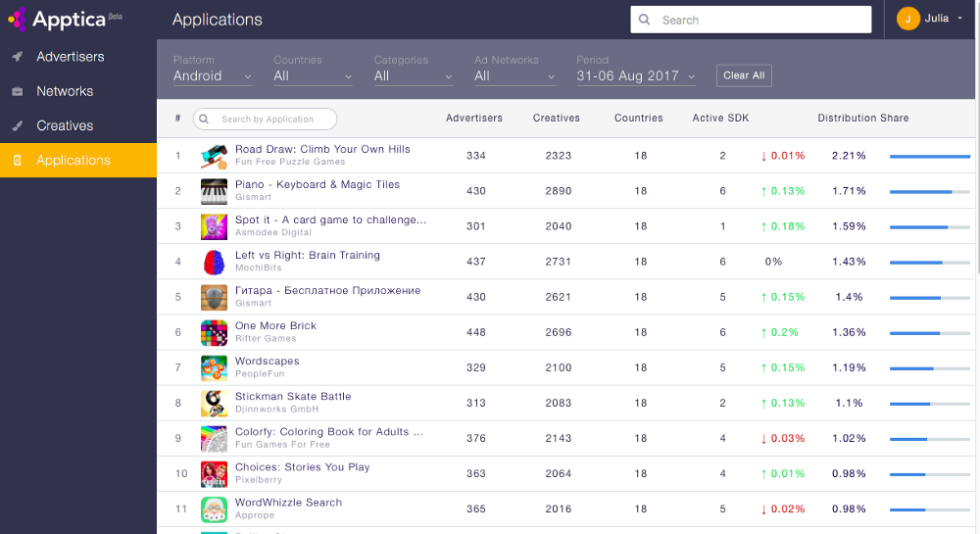The width and height of the screenshot is (980, 534).
Task: Click the magnifier icon in top search
Action: pos(645,20)
